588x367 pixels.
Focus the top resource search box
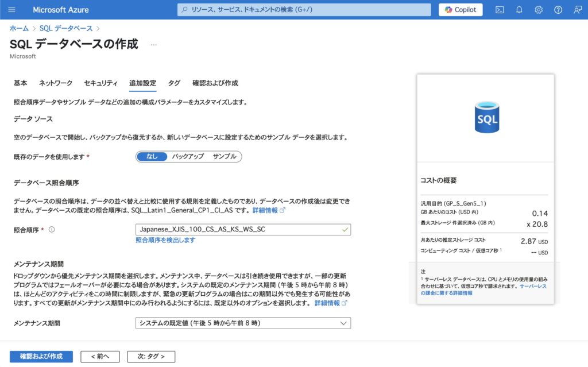click(x=304, y=10)
